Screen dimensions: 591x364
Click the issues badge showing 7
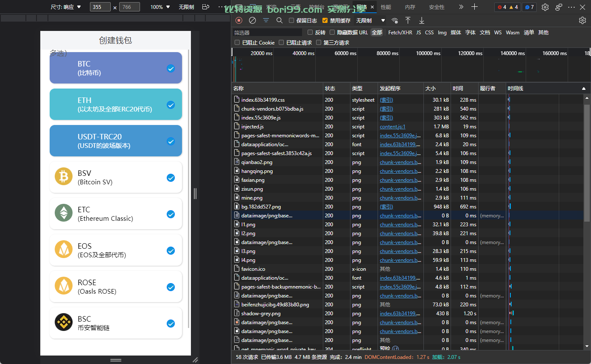(529, 7)
